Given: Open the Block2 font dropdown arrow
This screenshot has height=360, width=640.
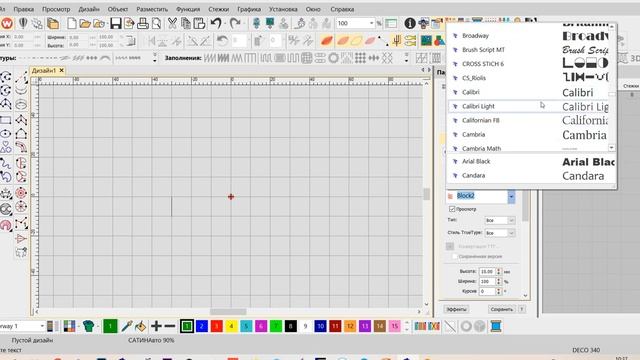Looking at the screenshot, I should (x=511, y=196).
